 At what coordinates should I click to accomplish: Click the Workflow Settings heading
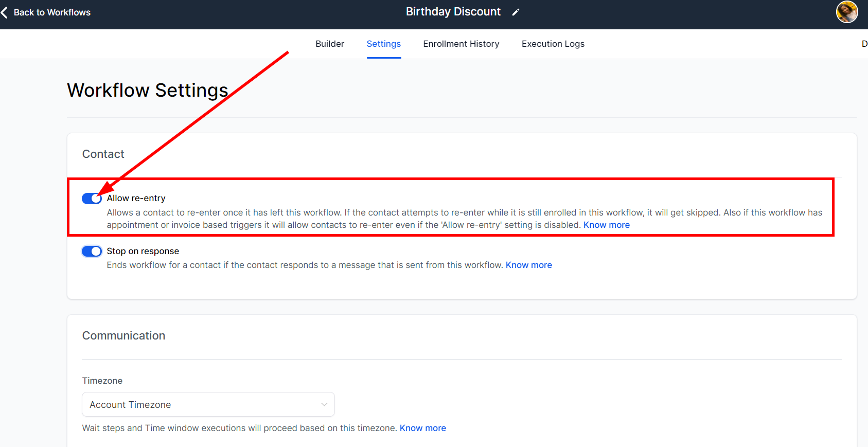pyautogui.click(x=147, y=90)
